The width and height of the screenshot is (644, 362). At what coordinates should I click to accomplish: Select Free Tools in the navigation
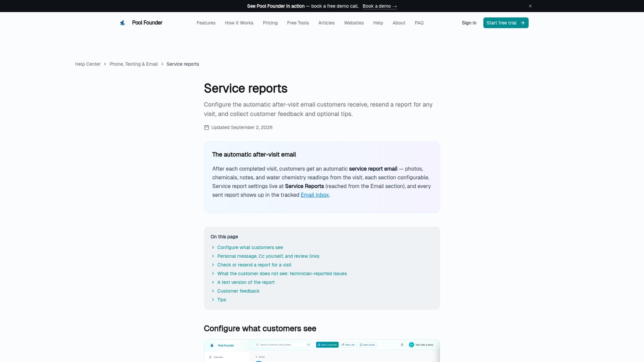tap(298, 23)
